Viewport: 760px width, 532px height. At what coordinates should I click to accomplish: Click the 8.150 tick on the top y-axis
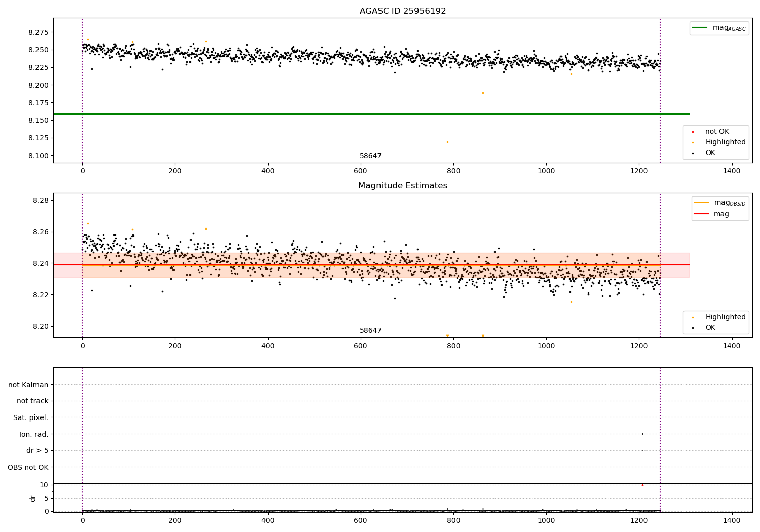(39, 121)
